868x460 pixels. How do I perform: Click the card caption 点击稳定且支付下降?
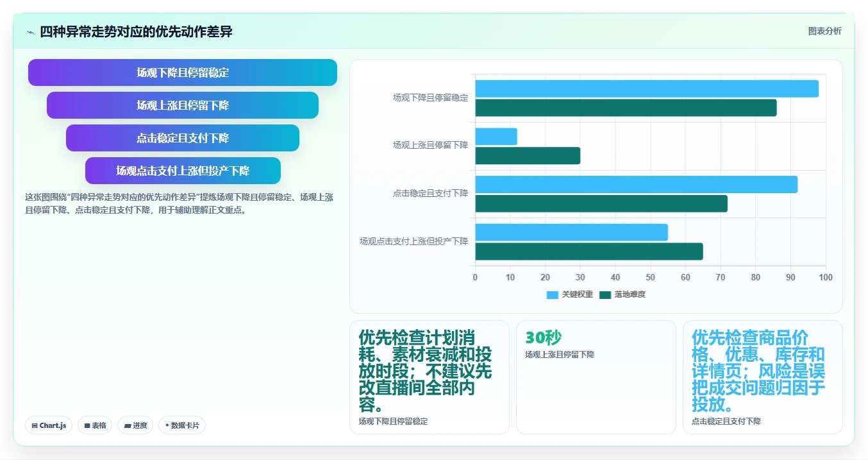coord(726,422)
